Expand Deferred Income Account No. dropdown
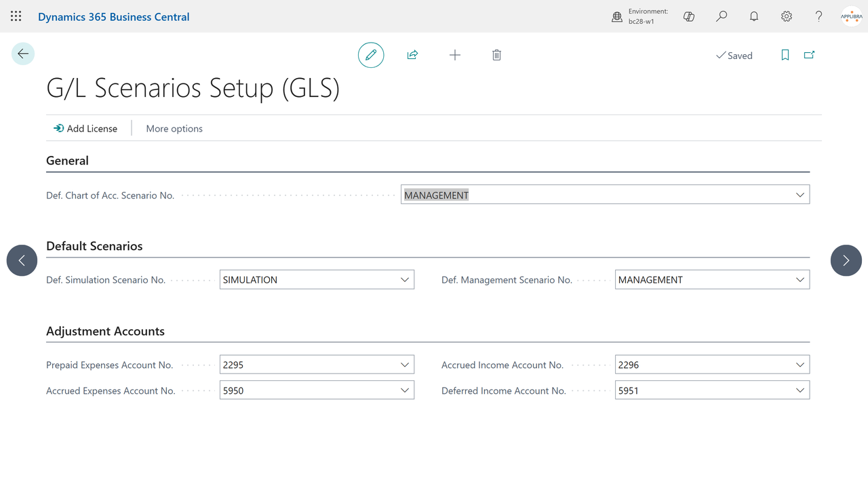This screenshot has width=868, height=488. click(x=800, y=390)
